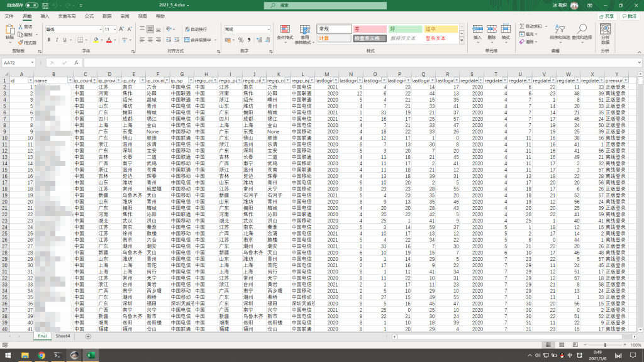
Task: Click the AutoSum sigma icon
Action: pos(521,26)
